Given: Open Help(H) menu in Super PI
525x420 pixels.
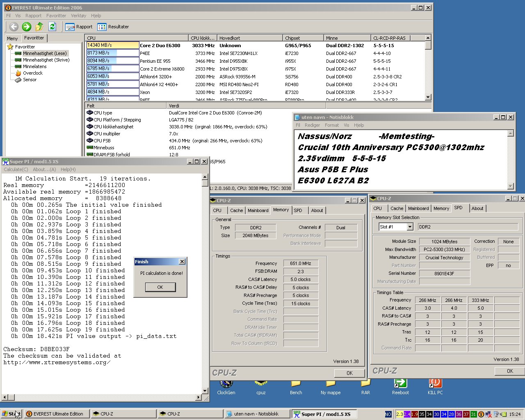Looking at the screenshot, I should pyautogui.click(x=68, y=169).
